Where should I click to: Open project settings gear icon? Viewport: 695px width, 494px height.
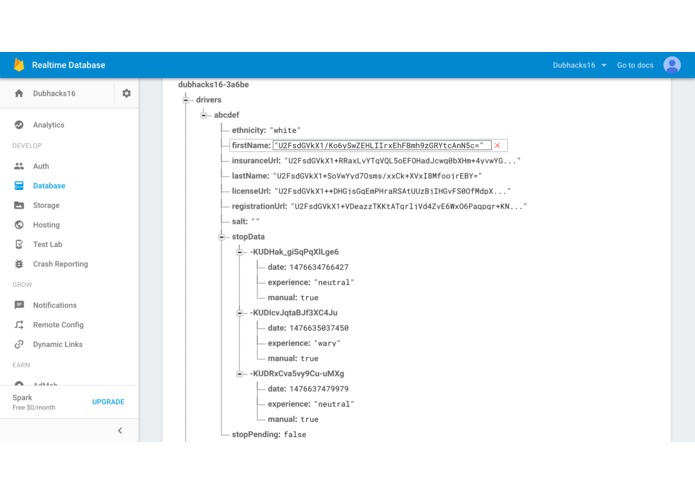tap(126, 93)
